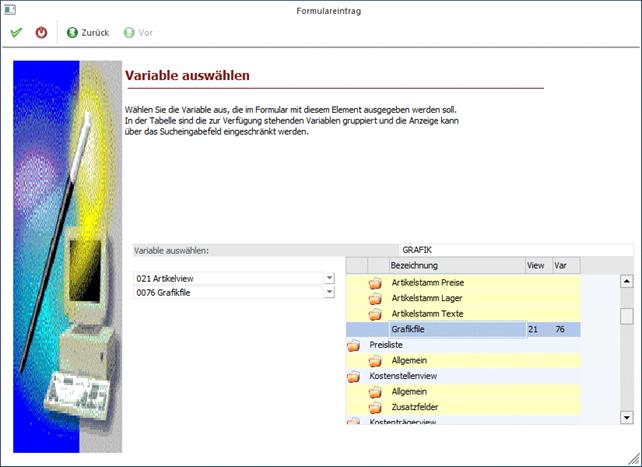Click folder icon next to Zusatzfelder
This screenshot has height=467, width=642.
click(x=375, y=407)
